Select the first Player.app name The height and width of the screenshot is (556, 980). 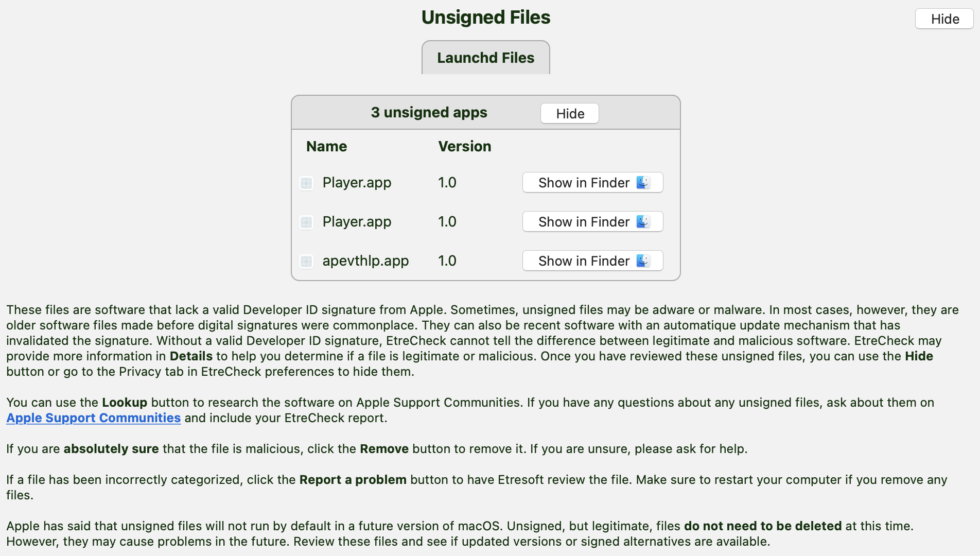tap(357, 183)
